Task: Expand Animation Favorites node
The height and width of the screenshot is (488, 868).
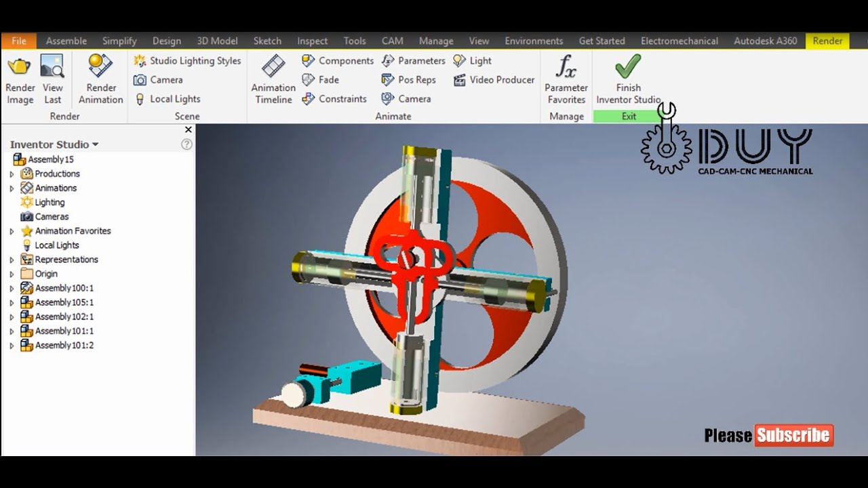Action: [x=12, y=231]
